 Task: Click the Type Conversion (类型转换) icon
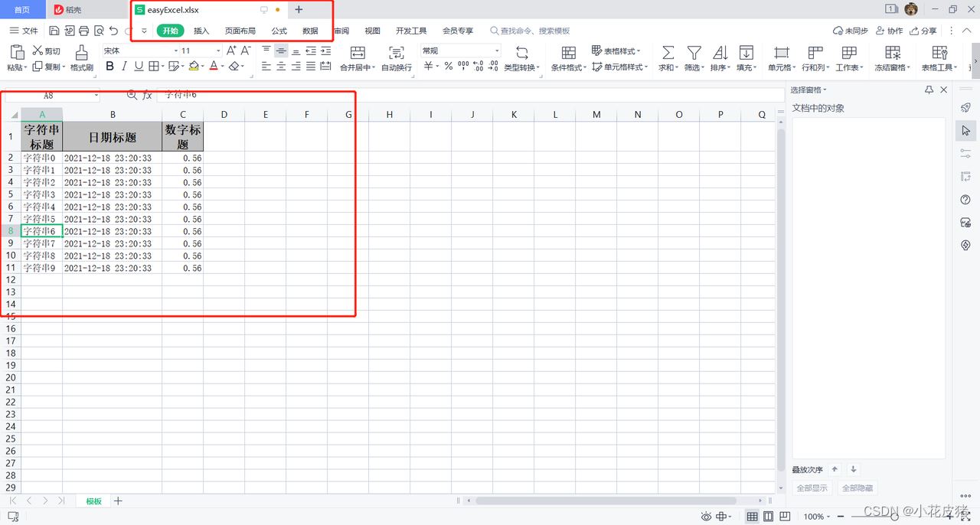pos(522,52)
